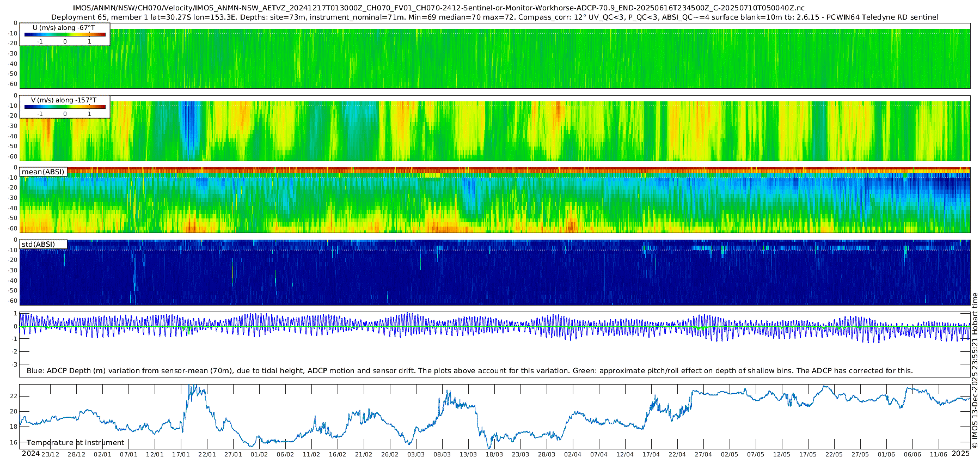Click the '-3' tick on ADCP depth variation axis

pos(15,364)
